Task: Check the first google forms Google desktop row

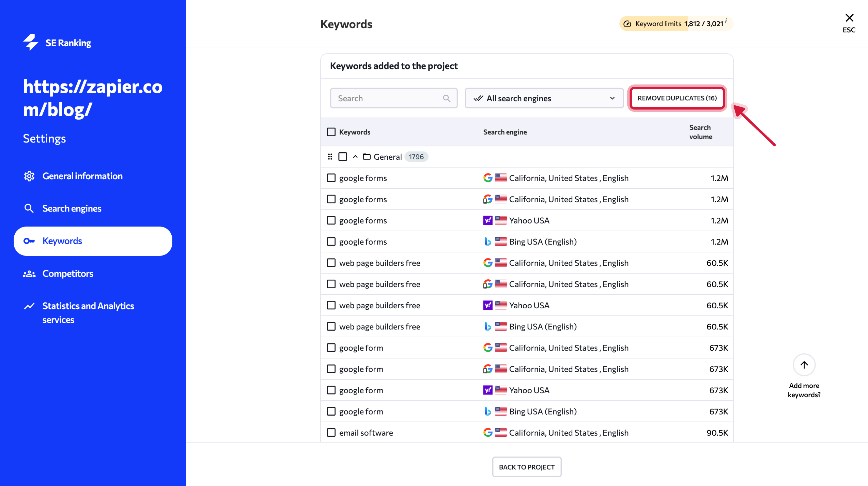Action: 331,178
